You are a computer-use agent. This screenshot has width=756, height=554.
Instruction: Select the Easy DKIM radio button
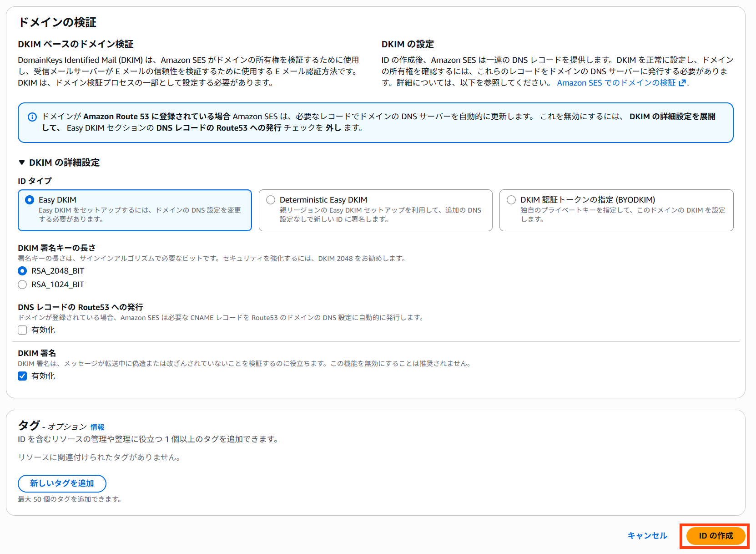pyautogui.click(x=30, y=200)
